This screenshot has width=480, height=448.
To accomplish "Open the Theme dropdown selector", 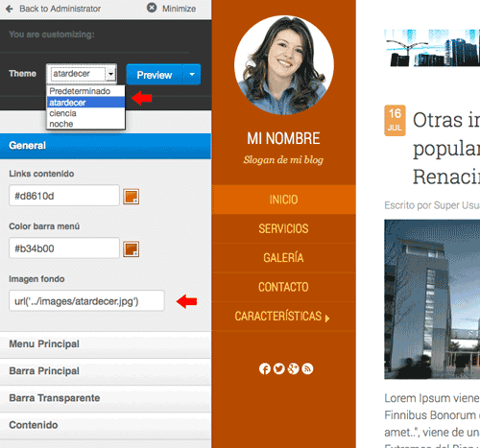I will pyautogui.click(x=82, y=74).
